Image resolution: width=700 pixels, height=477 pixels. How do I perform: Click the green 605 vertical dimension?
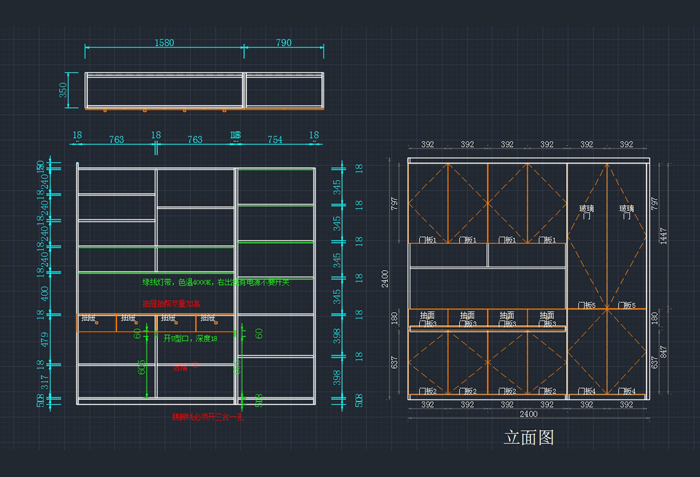pyautogui.click(x=139, y=366)
